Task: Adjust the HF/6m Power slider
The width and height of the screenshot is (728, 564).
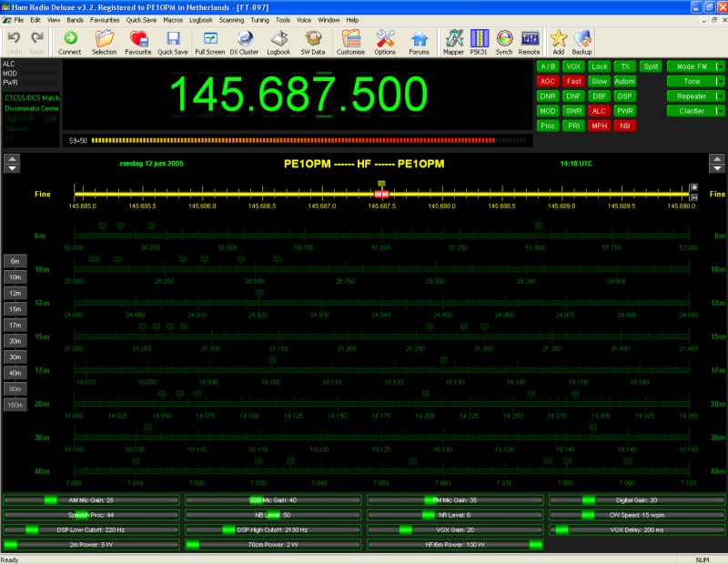Action: [x=455, y=545]
